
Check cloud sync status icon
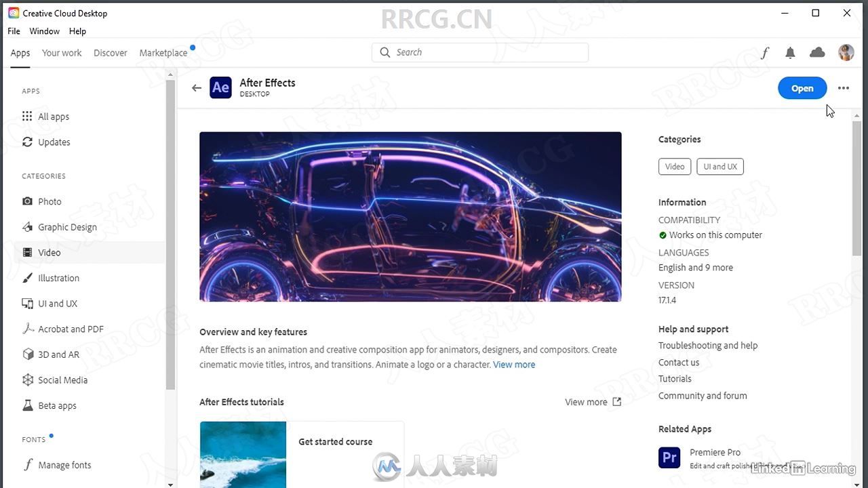817,53
